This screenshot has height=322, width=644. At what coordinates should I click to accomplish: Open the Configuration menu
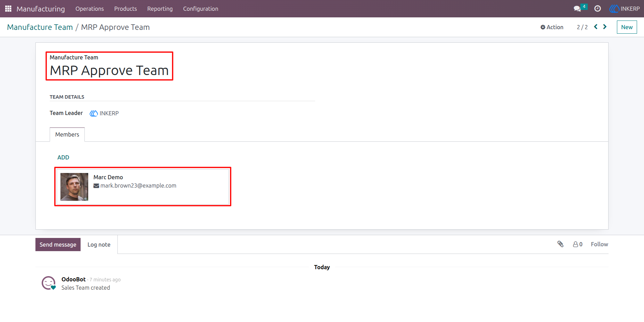[201, 9]
